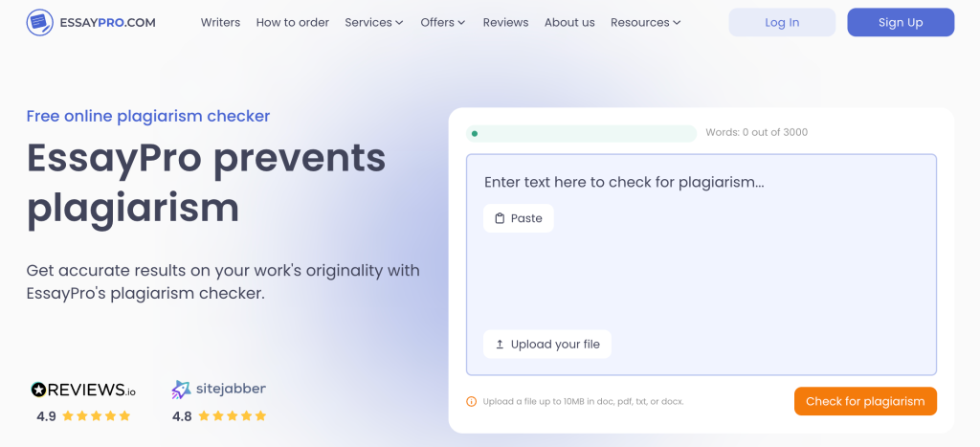
Task: Start the Check for plagiarism scan
Action: (865, 401)
